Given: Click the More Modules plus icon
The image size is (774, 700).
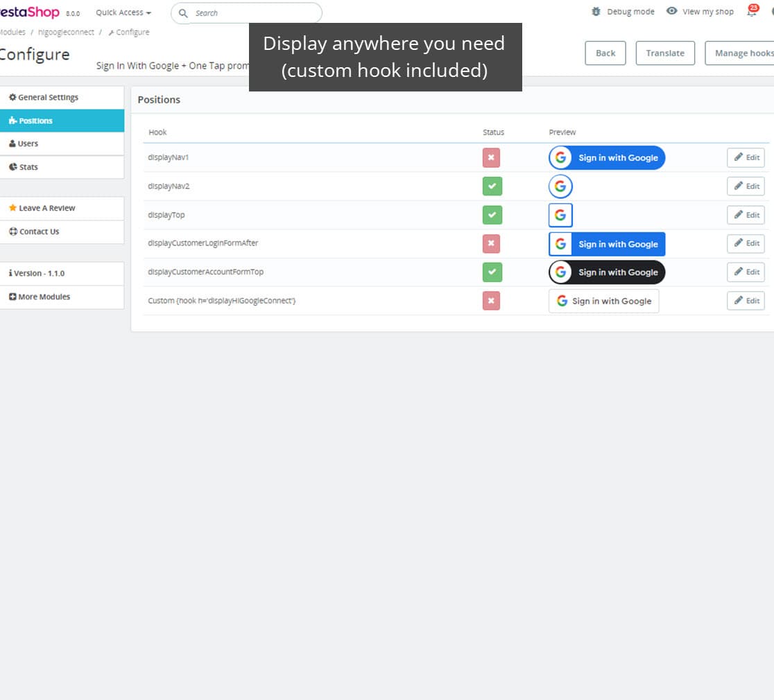Looking at the screenshot, I should click(13, 297).
